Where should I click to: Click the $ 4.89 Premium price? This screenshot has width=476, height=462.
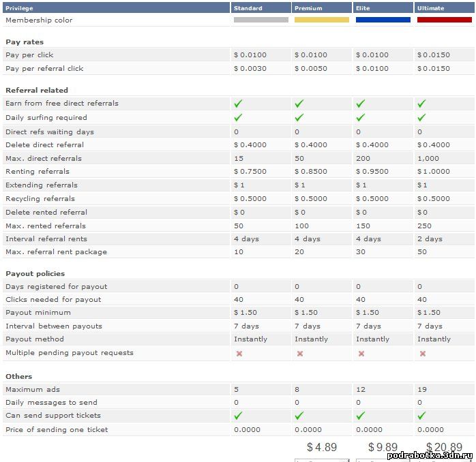(322, 447)
